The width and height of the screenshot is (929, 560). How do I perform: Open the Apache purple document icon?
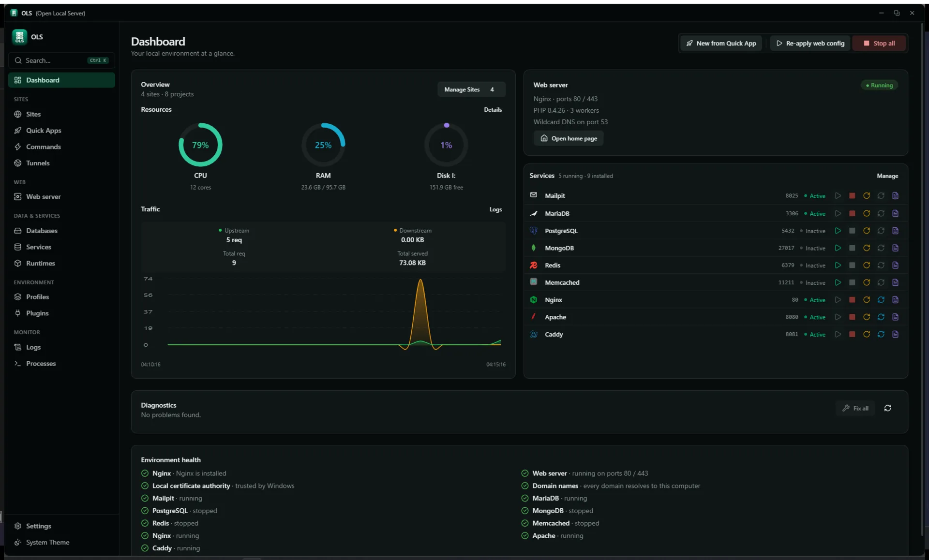[x=896, y=317]
